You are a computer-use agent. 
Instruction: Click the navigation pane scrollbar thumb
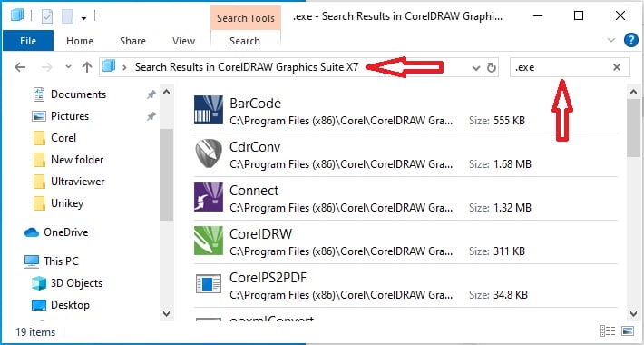pos(166,174)
